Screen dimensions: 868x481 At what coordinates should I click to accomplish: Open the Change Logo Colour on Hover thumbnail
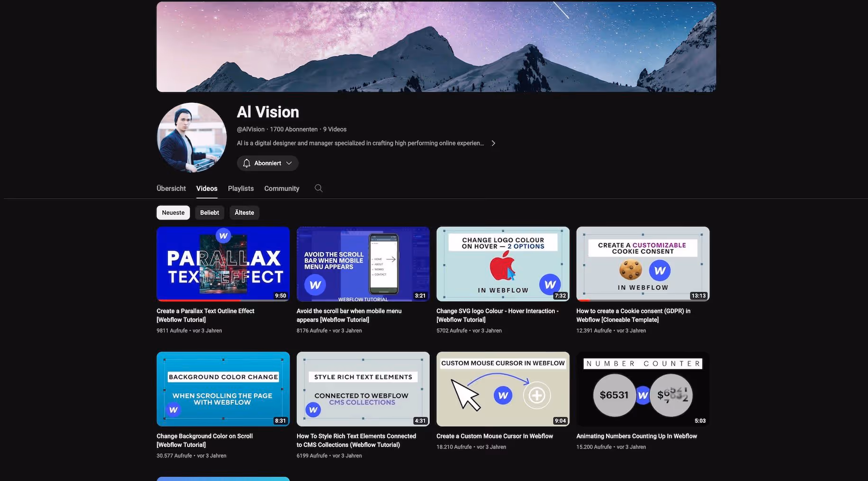503,264
